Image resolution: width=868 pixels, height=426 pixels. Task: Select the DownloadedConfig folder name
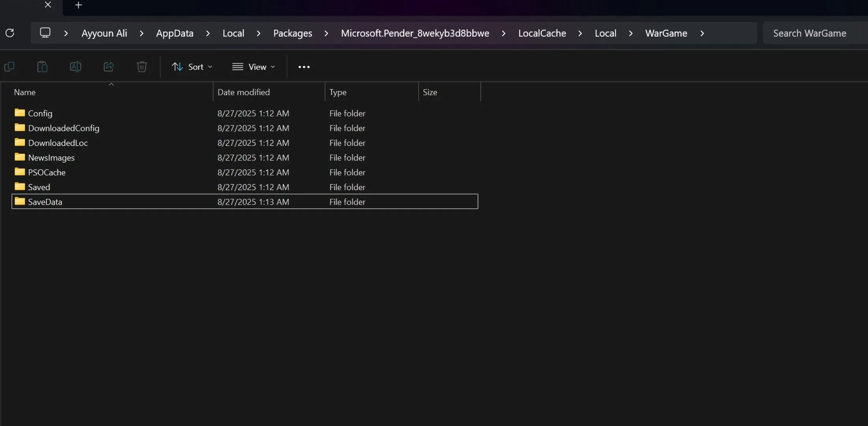[64, 128]
